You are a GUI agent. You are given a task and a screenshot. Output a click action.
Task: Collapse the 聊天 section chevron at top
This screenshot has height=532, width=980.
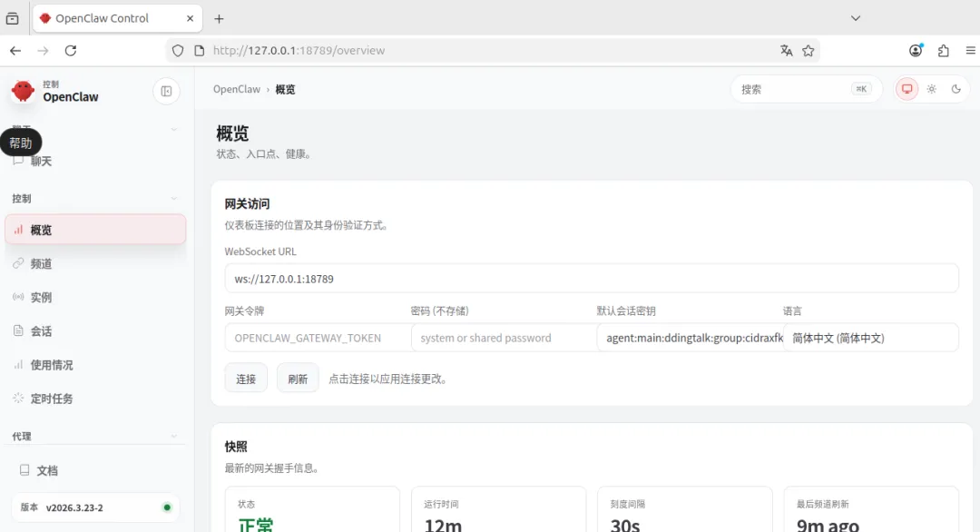click(173, 130)
